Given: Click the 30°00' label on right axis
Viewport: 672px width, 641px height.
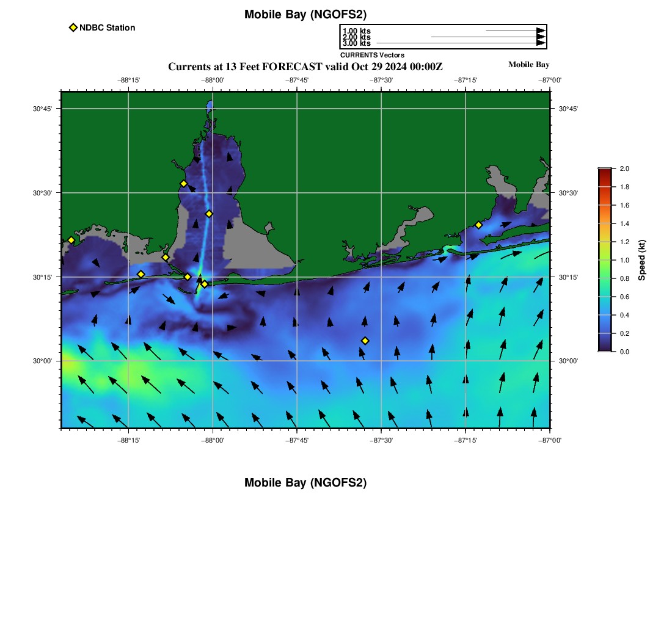Looking at the screenshot, I should (x=568, y=361).
